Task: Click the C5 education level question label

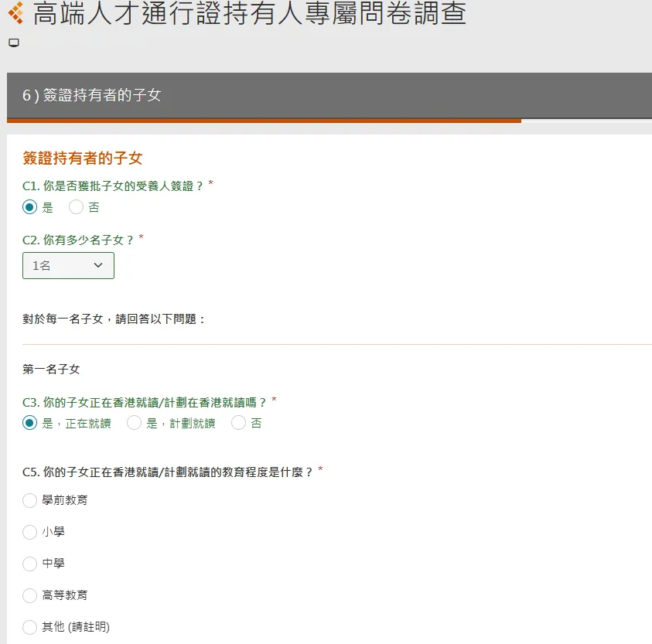Action: [x=167, y=472]
